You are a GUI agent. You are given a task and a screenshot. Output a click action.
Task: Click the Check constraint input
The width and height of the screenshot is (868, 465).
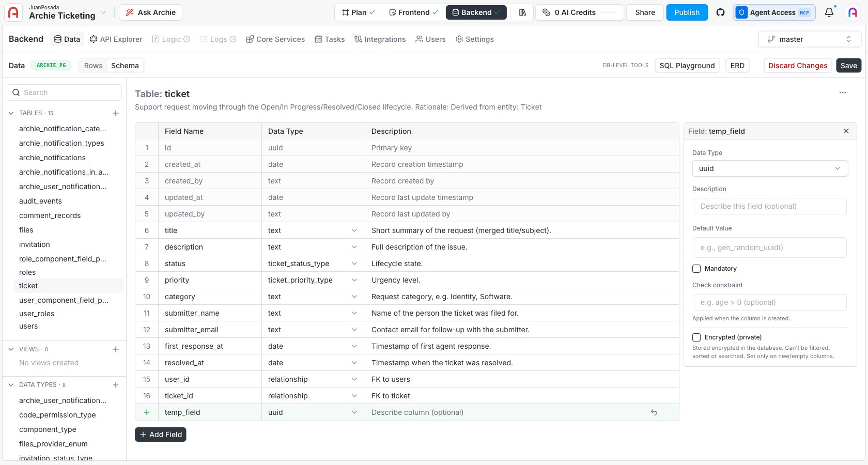(770, 302)
